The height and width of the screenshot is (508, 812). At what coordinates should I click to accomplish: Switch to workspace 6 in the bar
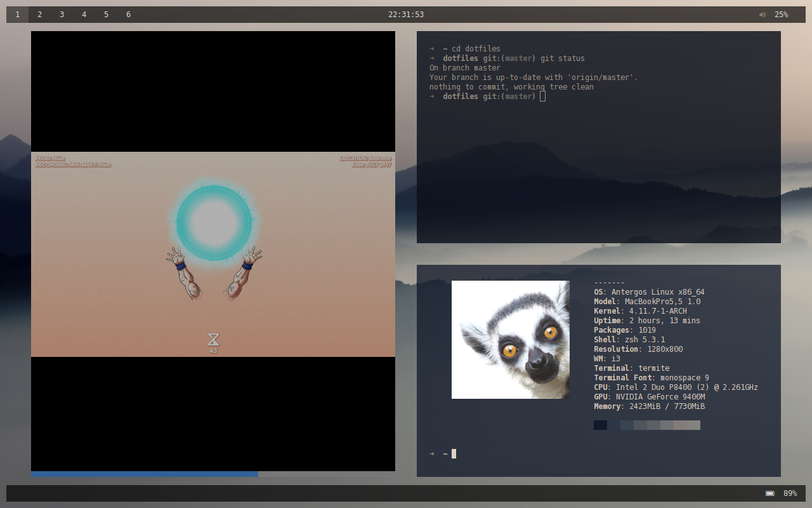[128, 15]
